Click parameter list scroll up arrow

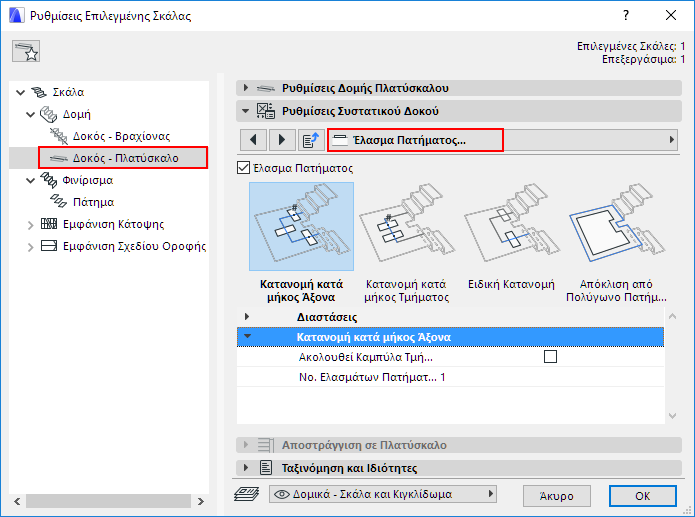pyautogui.click(x=672, y=317)
